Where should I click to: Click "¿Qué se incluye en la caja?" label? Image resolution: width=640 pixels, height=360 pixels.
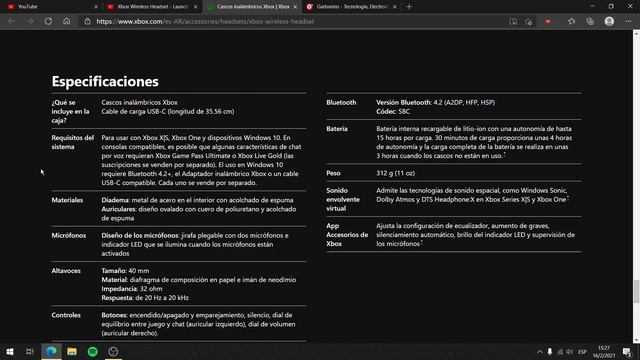tap(70, 111)
